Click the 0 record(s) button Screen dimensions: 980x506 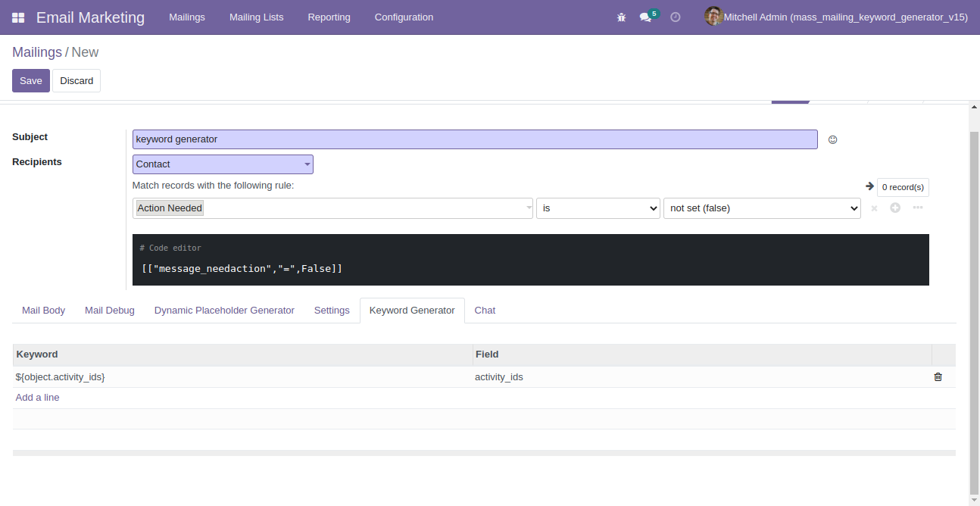coord(903,187)
